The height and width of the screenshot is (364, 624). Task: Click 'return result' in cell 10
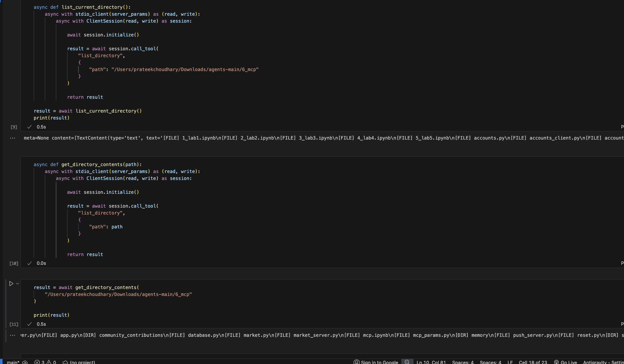click(85, 255)
